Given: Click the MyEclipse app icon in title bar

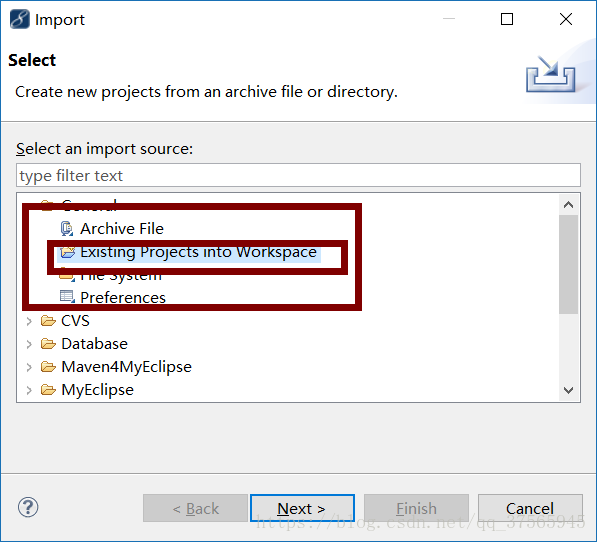Looking at the screenshot, I should click(x=20, y=19).
